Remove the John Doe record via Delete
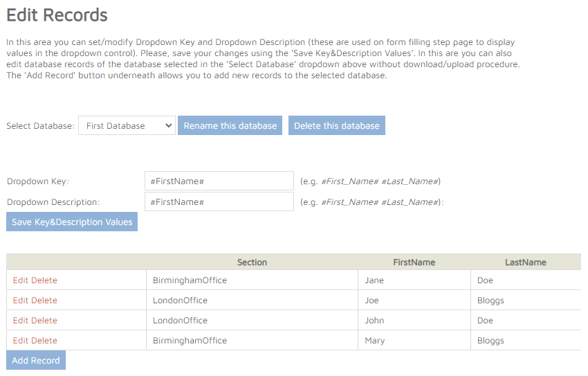This screenshot has width=588, height=376. (x=44, y=321)
